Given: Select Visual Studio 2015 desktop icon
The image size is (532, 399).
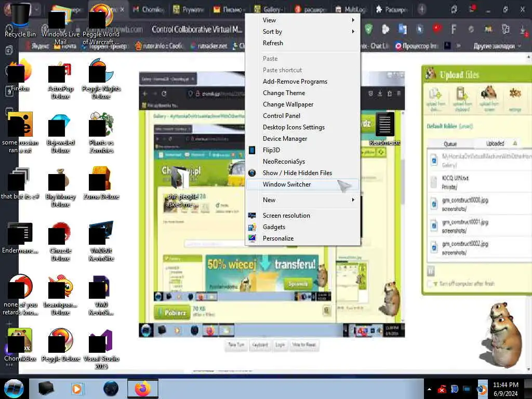Looking at the screenshot, I should [101, 349].
